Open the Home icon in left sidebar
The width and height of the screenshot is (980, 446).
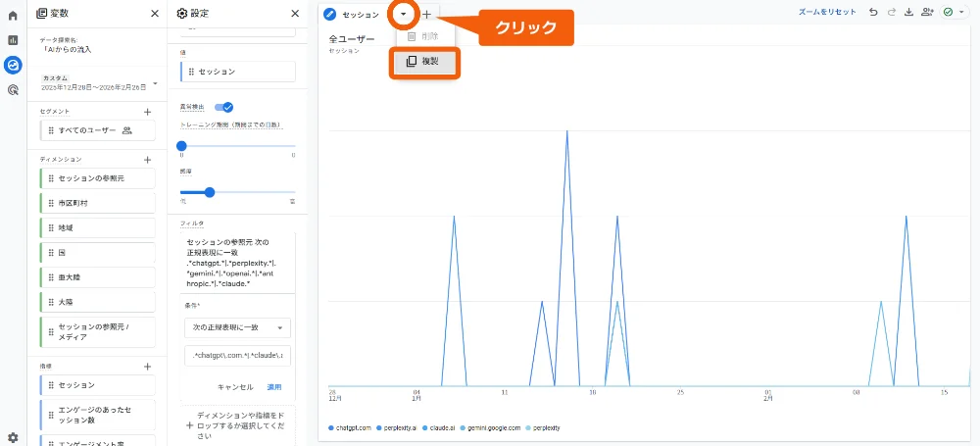[x=13, y=16]
